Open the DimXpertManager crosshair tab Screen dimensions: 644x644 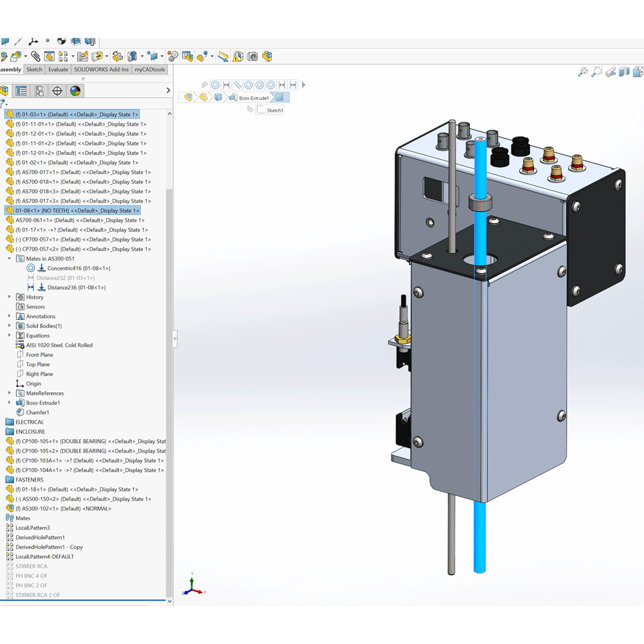tap(57, 91)
